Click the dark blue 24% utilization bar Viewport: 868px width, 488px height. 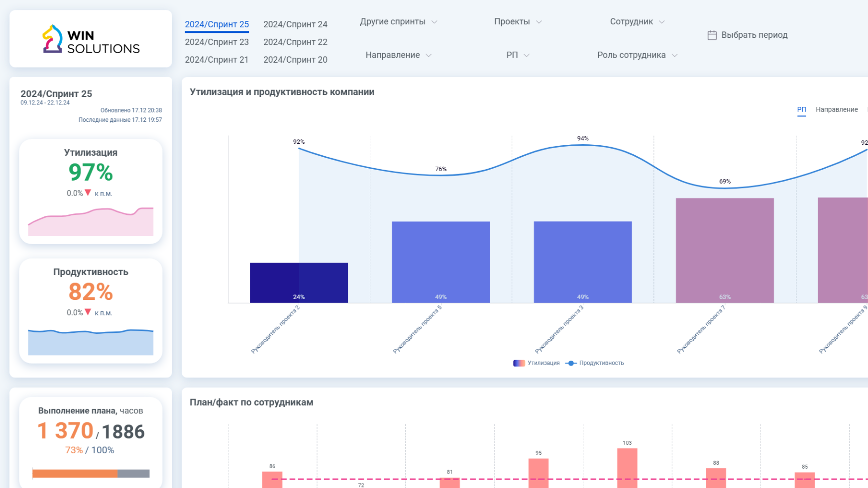click(299, 283)
